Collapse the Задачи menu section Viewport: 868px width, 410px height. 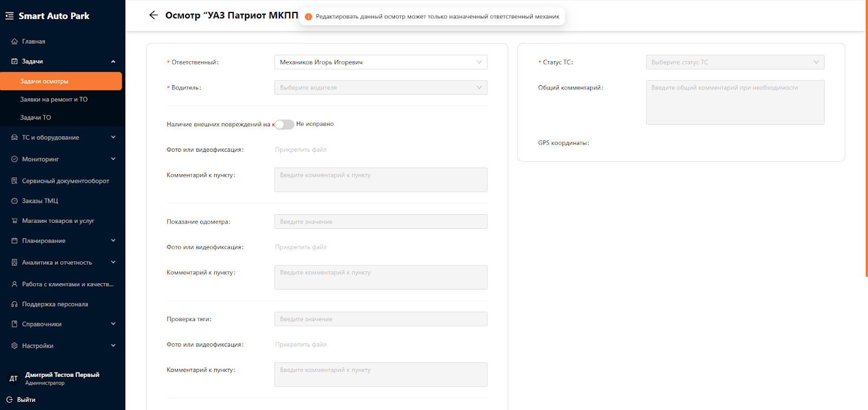pyautogui.click(x=113, y=61)
